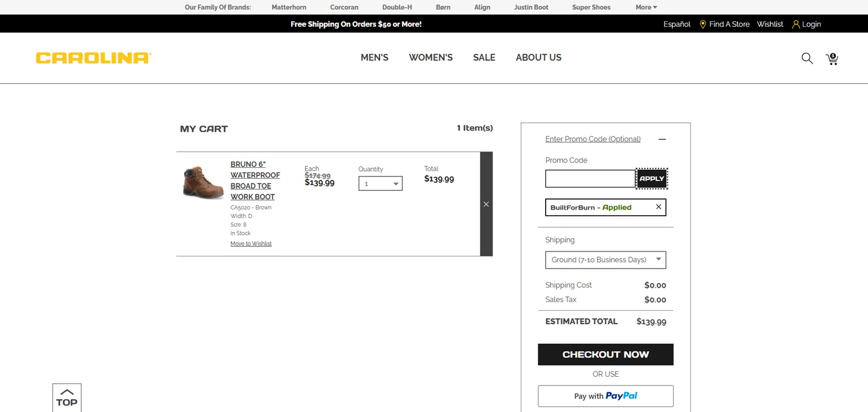
Task: Click the Promo Code input field
Action: (590, 179)
